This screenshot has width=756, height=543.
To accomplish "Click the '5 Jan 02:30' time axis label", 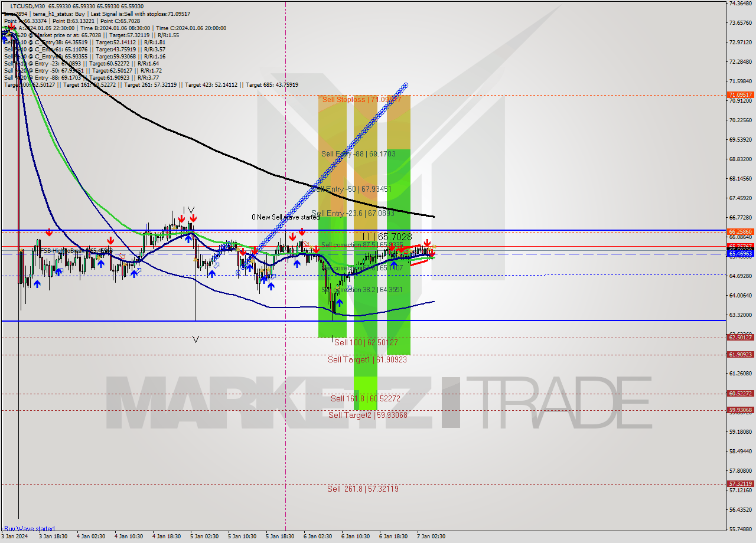I will pyautogui.click(x=204, y=537).
